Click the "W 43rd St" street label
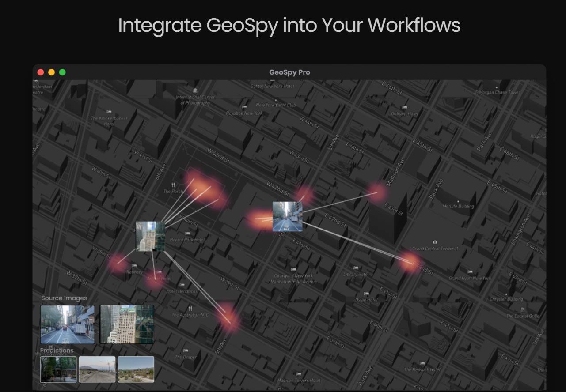Viewport: 566px width, 392px height. 299,156
